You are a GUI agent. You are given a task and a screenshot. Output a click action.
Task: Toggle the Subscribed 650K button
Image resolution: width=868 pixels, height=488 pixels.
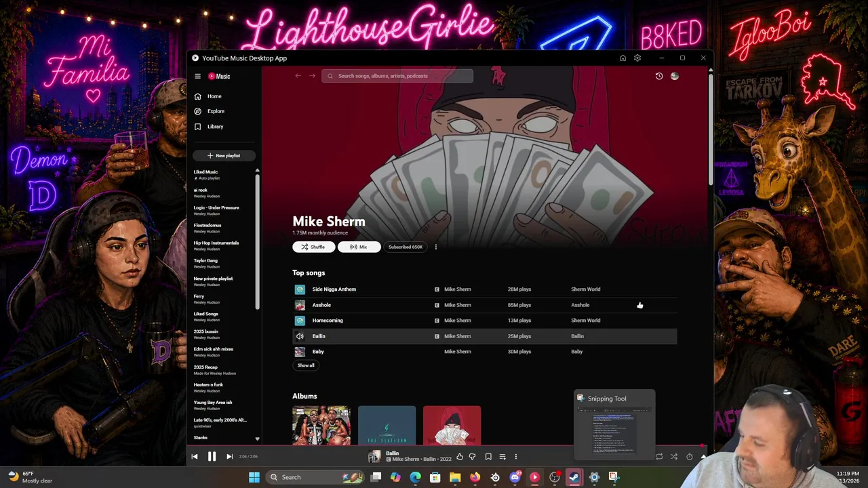(x=406, y=247)
